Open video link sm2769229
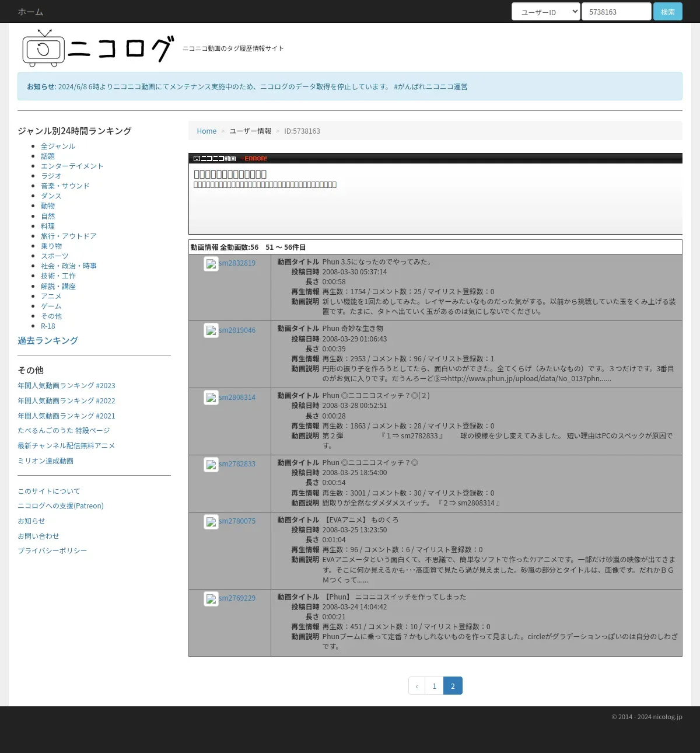The height and width of the screenshot is (753, 700). [237, 598]
